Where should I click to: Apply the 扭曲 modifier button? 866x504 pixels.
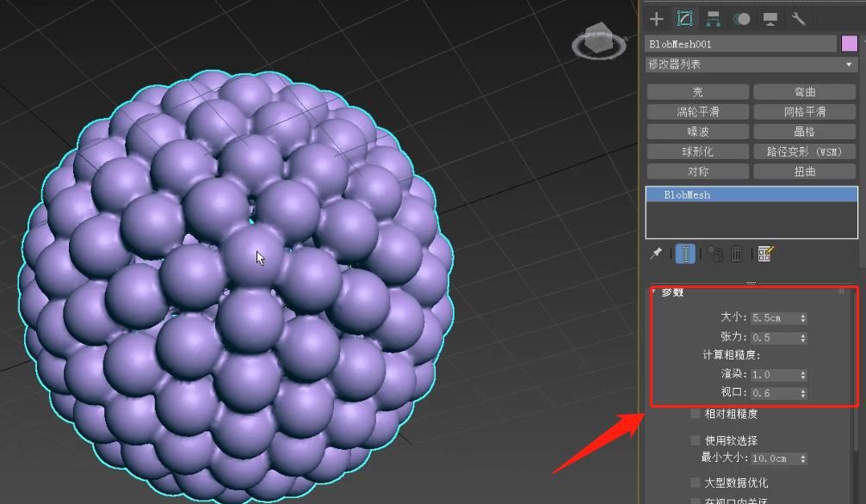point(805,172)
